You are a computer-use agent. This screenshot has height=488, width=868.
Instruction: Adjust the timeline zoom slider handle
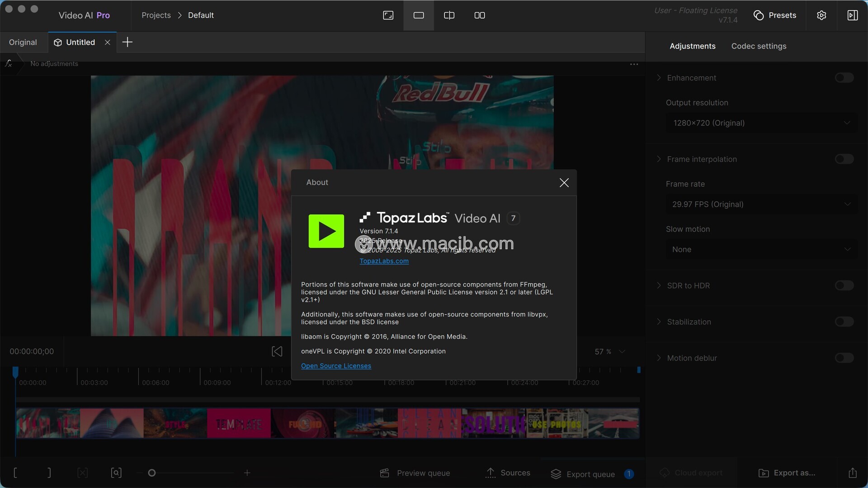(x=152, y=473)
